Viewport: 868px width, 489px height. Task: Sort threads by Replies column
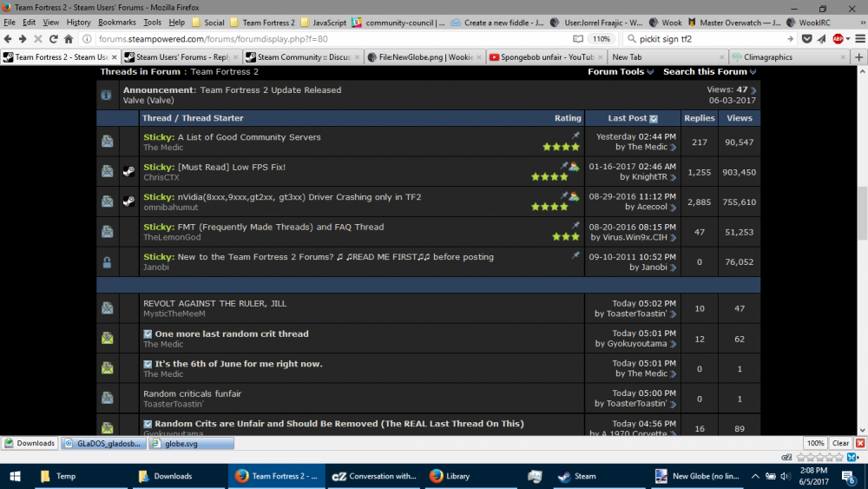699,118
